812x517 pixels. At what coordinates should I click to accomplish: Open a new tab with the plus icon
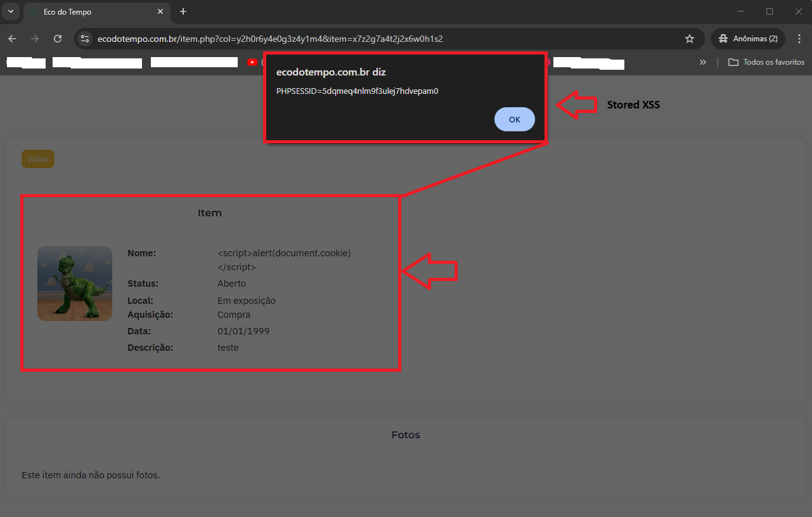(x=183, y=11)
